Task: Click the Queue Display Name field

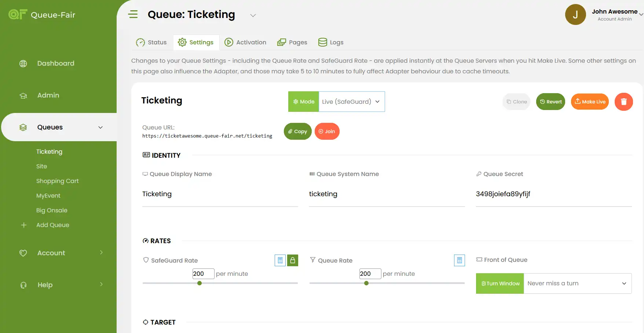Action: coord(220,194)
